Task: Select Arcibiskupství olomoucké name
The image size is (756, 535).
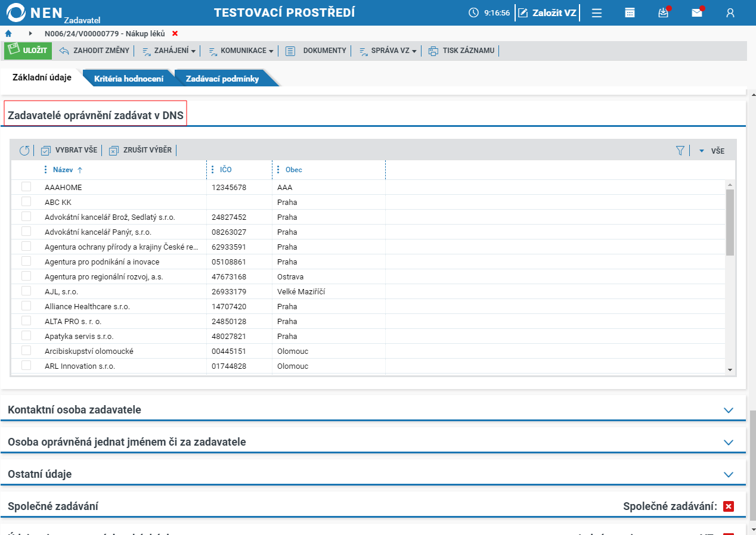Action: [89, 352]
